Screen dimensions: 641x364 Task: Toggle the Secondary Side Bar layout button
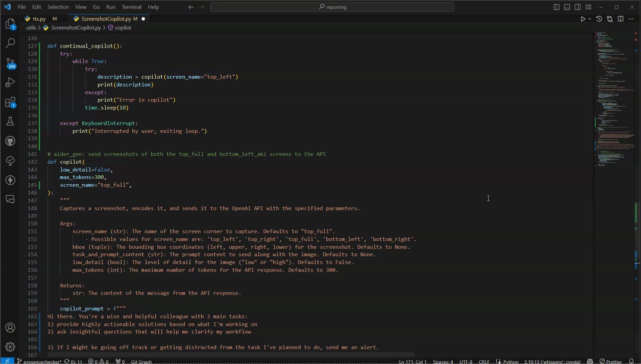[x=578, y=7]
